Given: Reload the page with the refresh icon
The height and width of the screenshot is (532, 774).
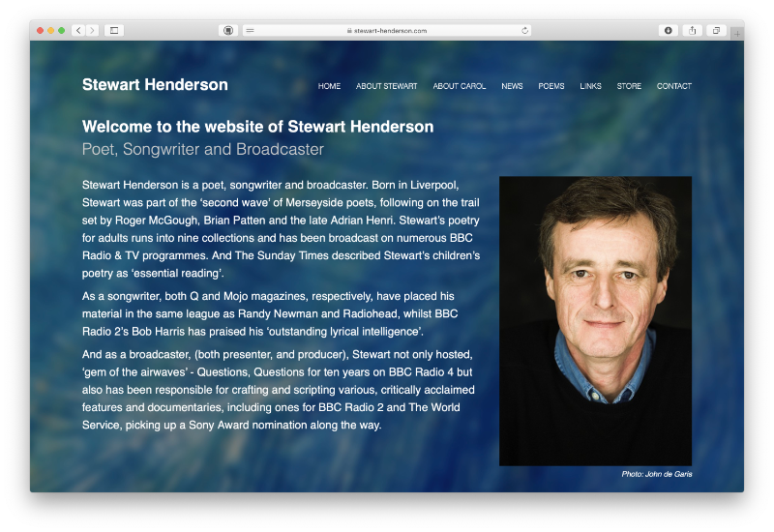Looking at the screenshot, I should click(x=524, y=31).
